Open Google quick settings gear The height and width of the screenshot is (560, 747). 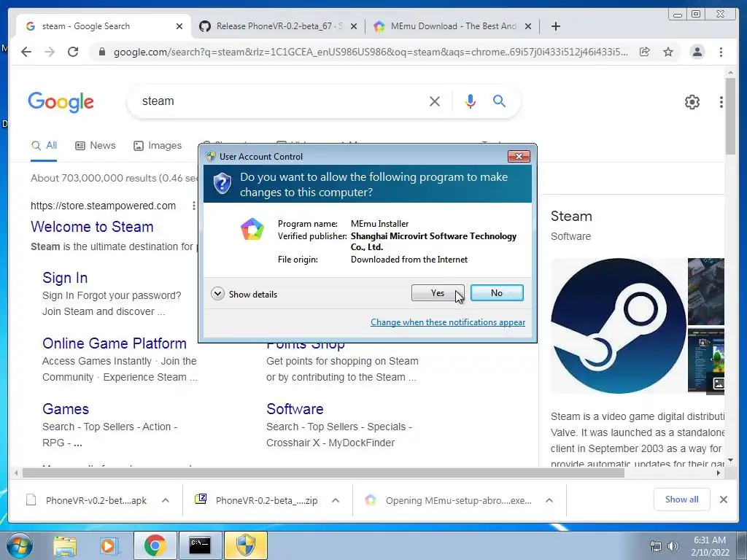(692, 101)
